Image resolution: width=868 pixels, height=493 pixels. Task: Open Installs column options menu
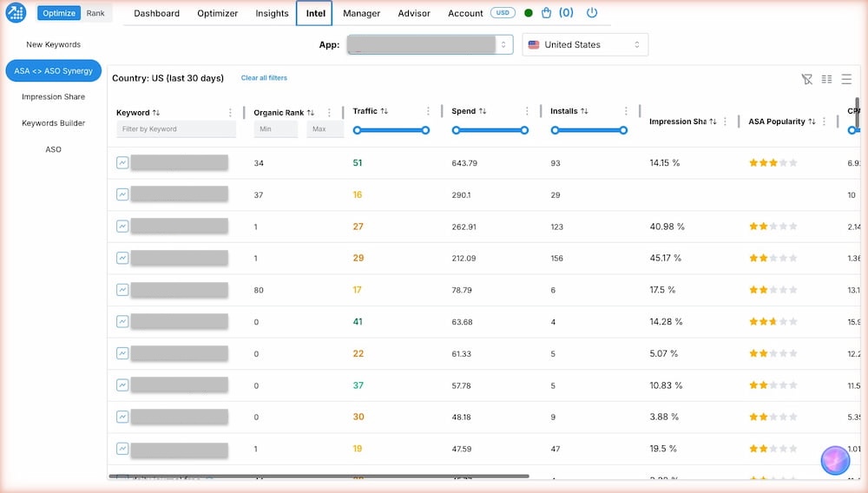click(626, 111)
